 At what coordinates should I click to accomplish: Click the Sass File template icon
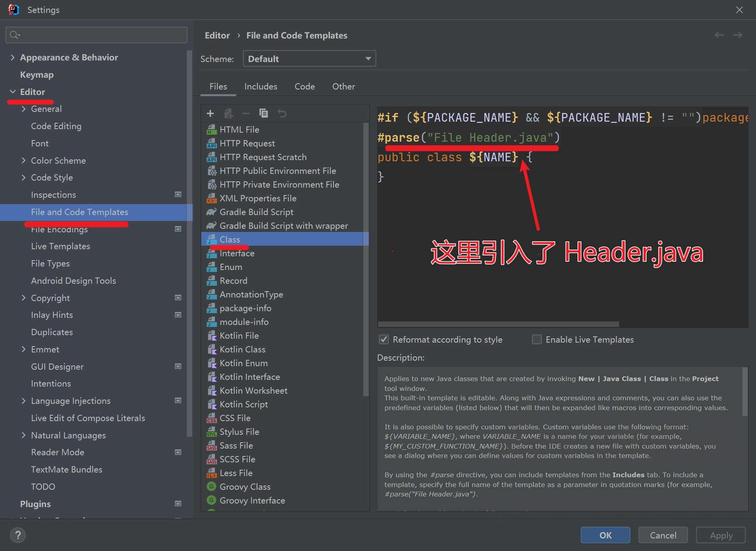click(x=211, y=445)
